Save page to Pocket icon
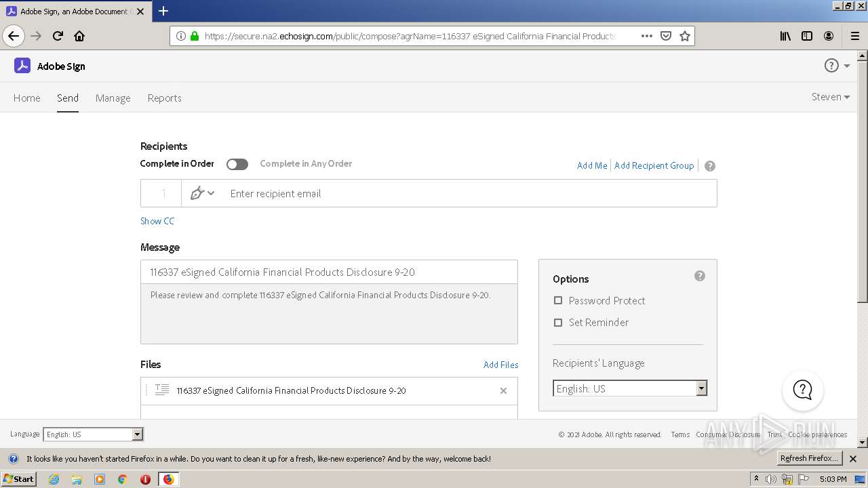The image size is (868, 488). tap(666, 36)
